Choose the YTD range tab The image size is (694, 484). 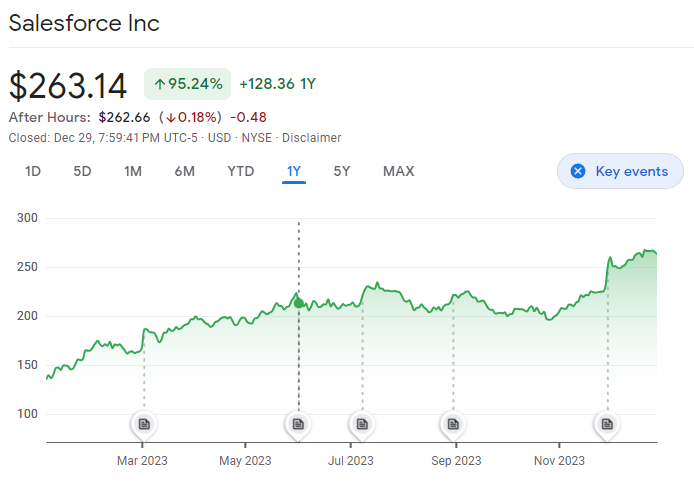pos(241,171)
